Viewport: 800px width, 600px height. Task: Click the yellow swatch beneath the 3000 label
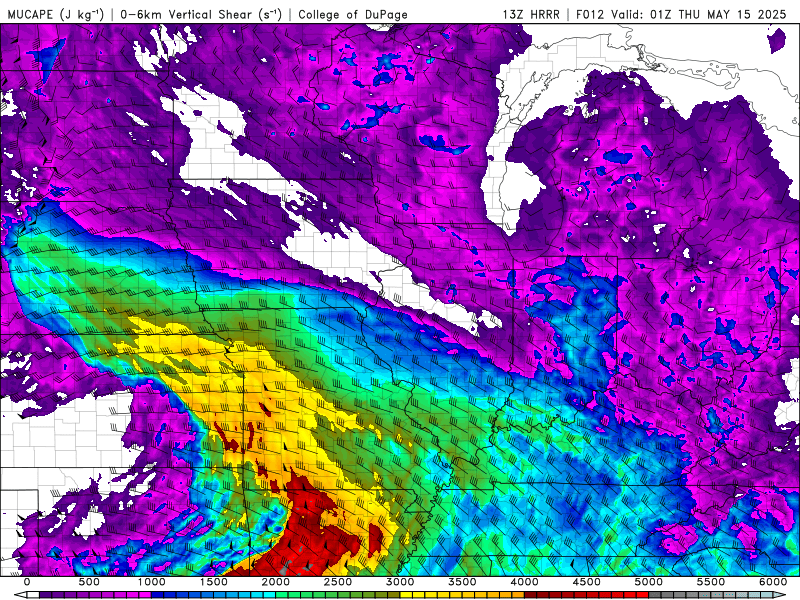point(406,595)
